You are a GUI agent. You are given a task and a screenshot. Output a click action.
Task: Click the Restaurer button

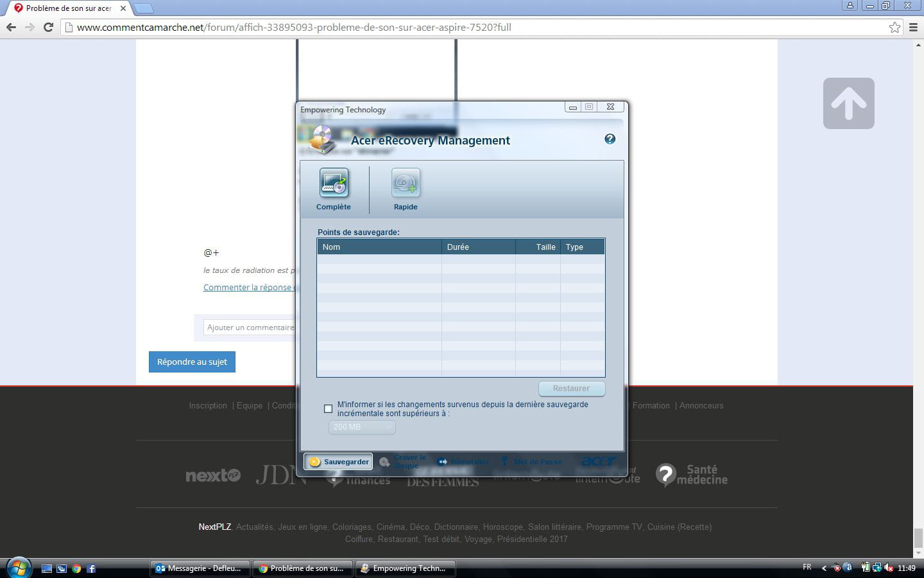pyautogui.click(x=571, y=389)
